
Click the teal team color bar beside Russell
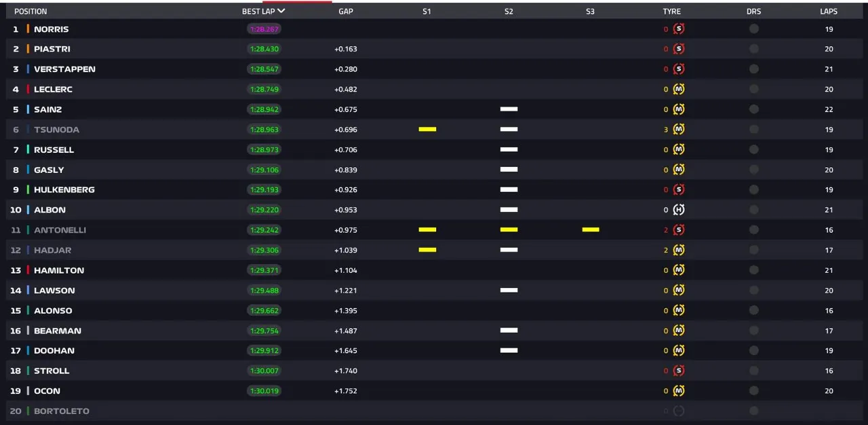point(28,149)
